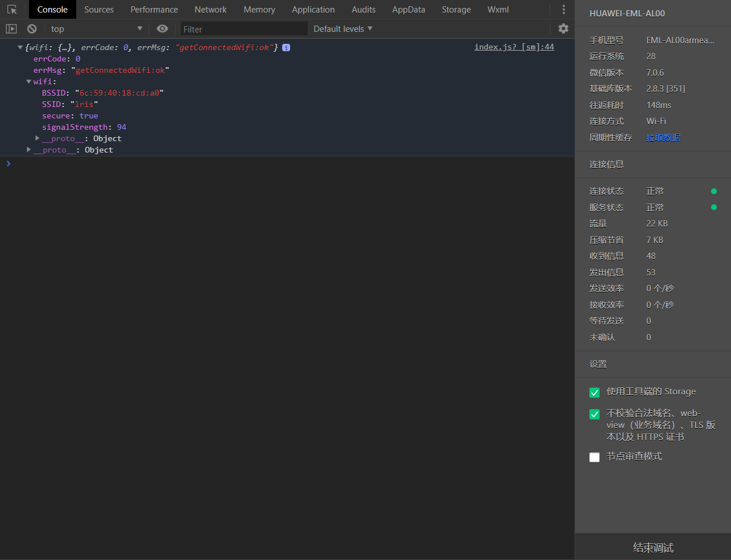Open the Network tab

click(210, 10)
